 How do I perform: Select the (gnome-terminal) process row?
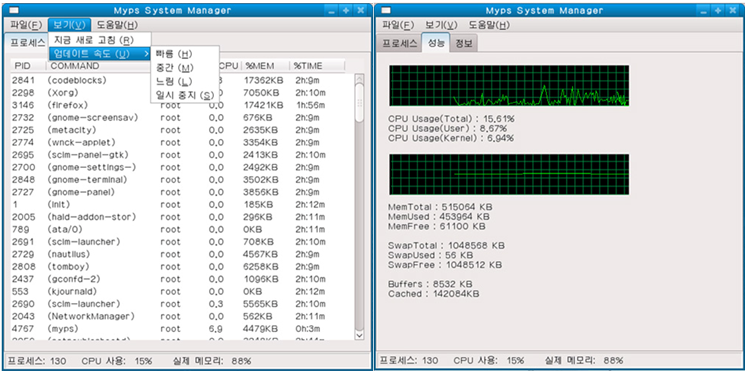tap(182, 180)
